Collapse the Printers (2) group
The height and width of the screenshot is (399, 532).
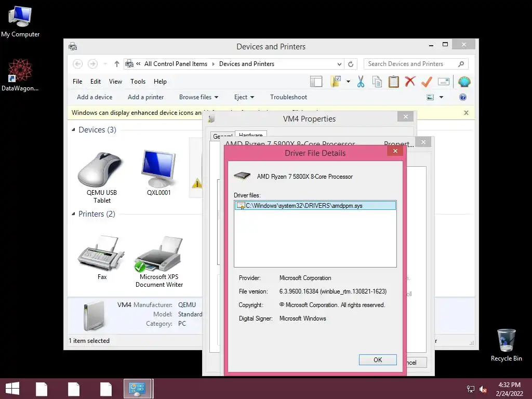73,214
